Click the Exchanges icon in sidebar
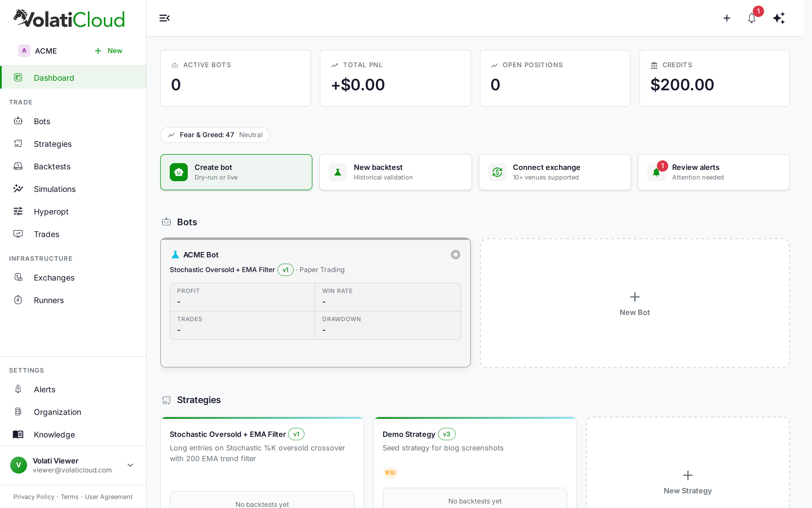The height and width of the screenshot is (508, 812). tap(18, 277)
